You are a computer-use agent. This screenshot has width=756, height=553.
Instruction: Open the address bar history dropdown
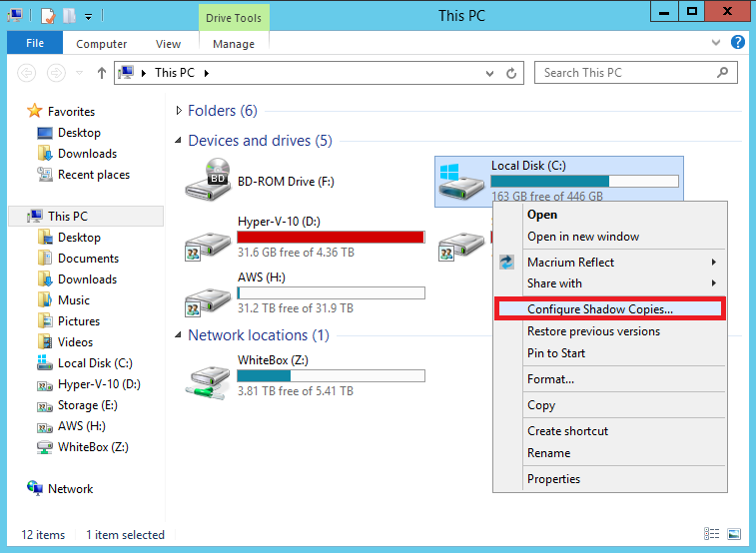[490, 73]
